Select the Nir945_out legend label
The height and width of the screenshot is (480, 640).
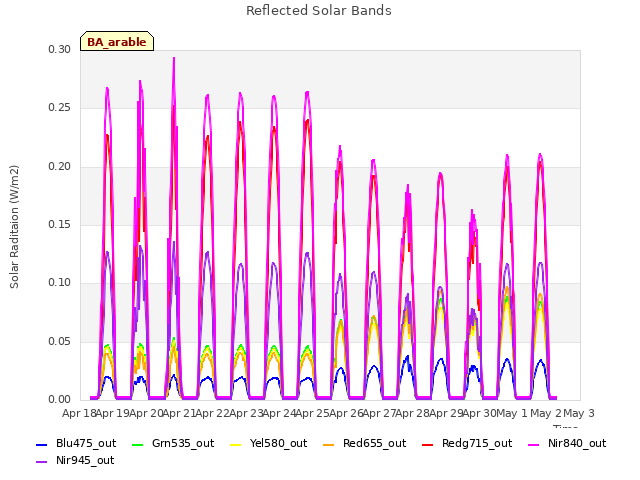(x=85, y=460)
